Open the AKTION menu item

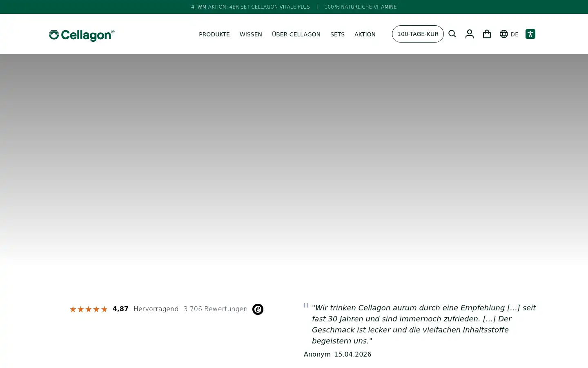[365, 34]
